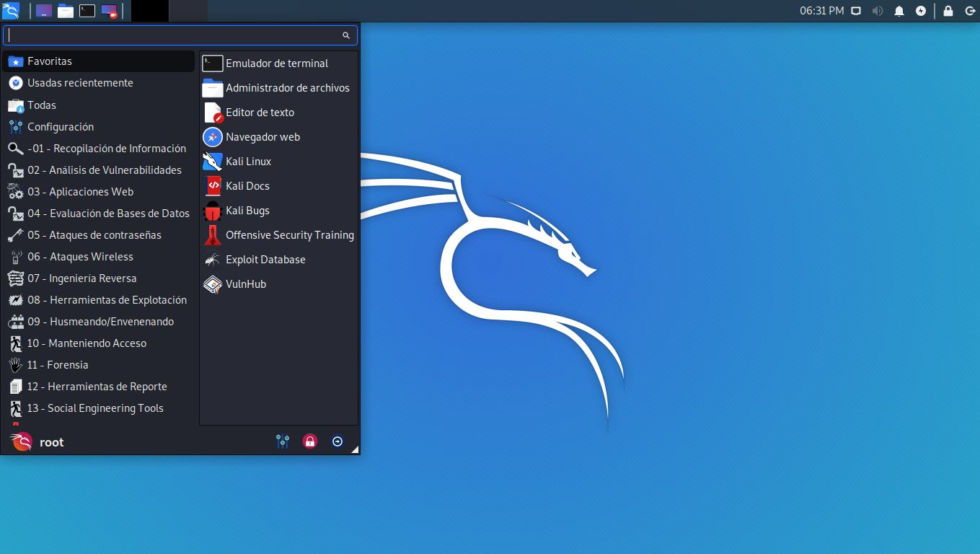980x554 pixels.
Task: Open the Configuración category
Action: coord(99,126)
